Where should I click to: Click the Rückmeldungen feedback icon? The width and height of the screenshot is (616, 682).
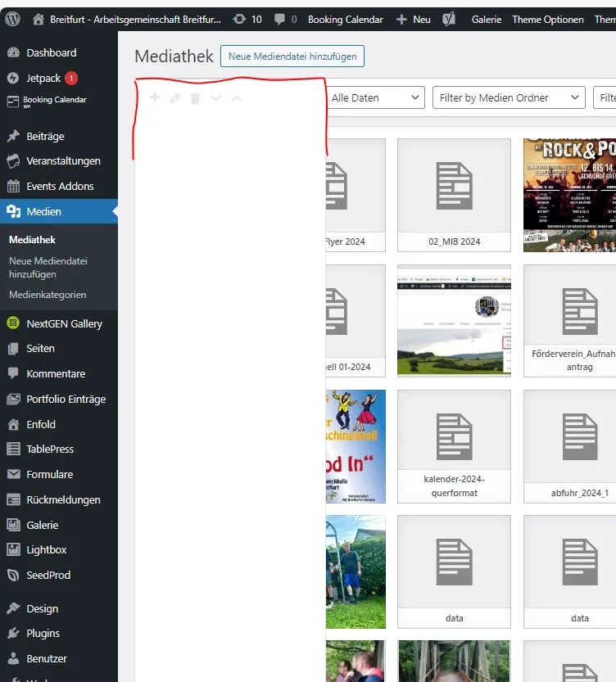tap(13, 499)
